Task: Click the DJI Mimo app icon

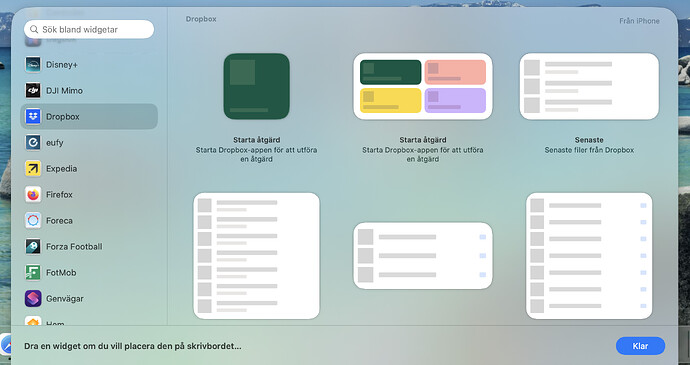Action: (x=33, y=91)
